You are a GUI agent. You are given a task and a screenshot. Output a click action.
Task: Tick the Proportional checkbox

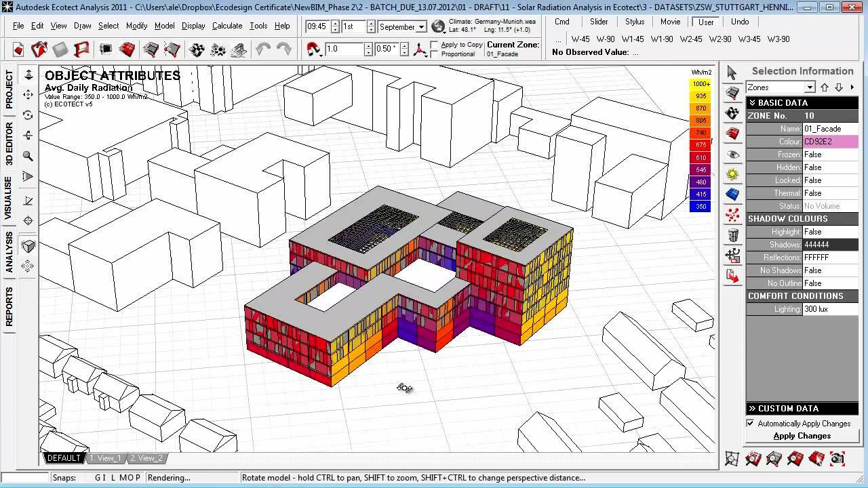click(435, 54)
